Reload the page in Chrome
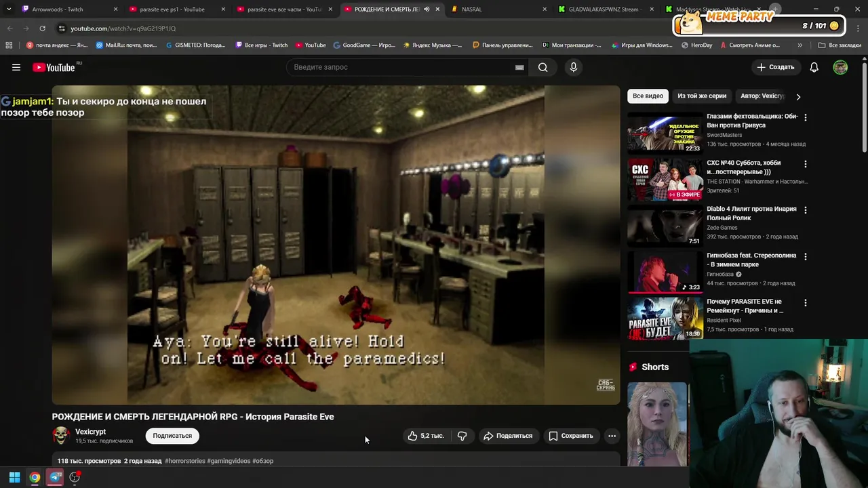Image resolution: width=868 pixels, height=488 pixels. [42, 28]
